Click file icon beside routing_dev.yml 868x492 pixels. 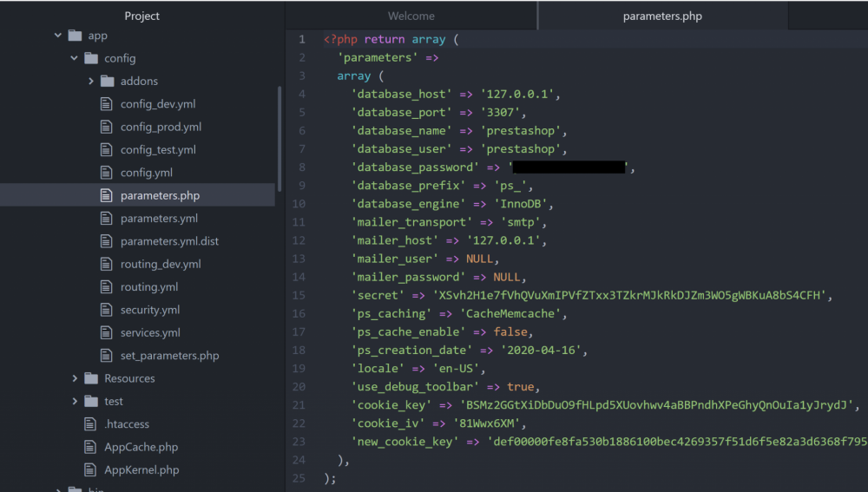pyautogui.click(x=106, y=264)
